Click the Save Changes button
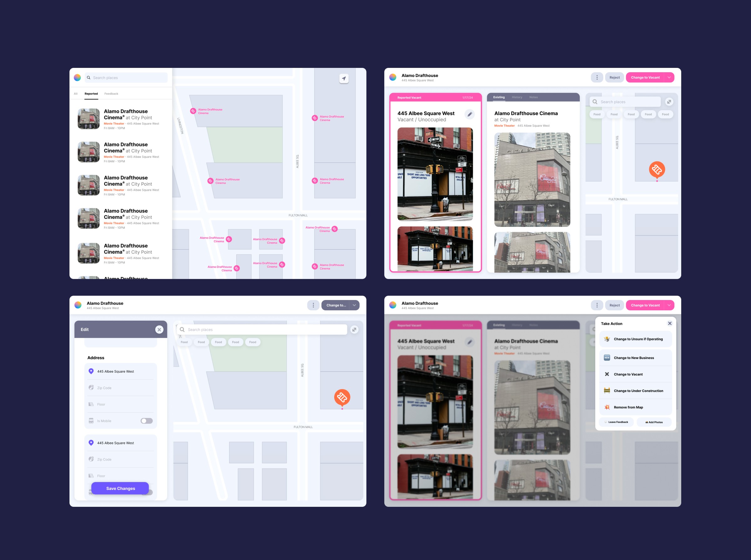Viewport: 751px width, 560px height. tap(120, 488)
